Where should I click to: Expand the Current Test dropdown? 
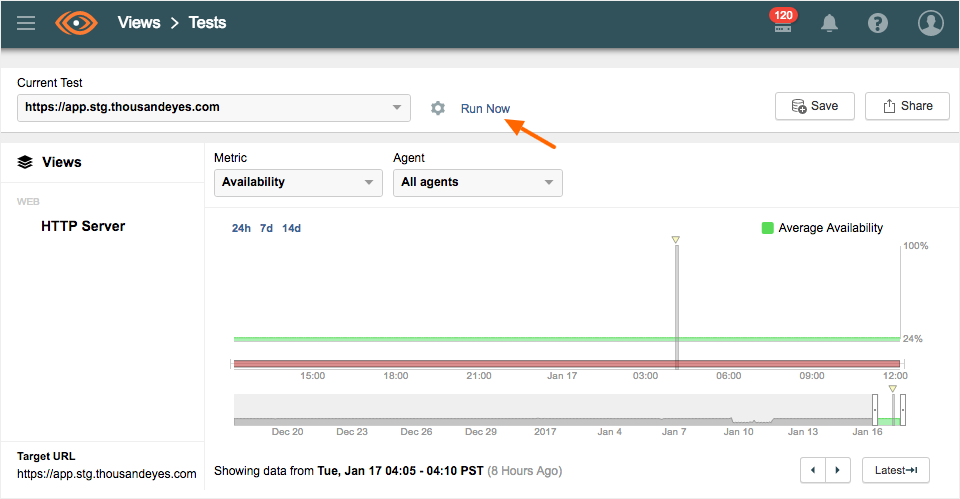pyautogui.click(x=214, y=107)
